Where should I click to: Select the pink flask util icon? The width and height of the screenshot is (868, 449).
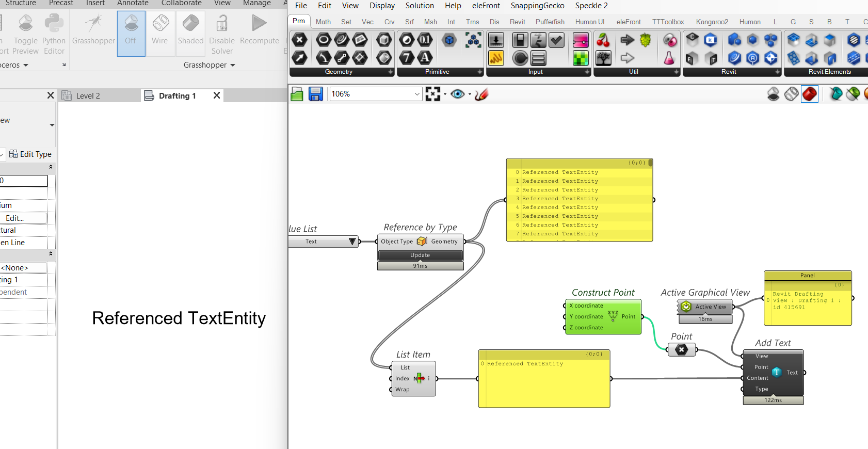[x=669, y=58]
